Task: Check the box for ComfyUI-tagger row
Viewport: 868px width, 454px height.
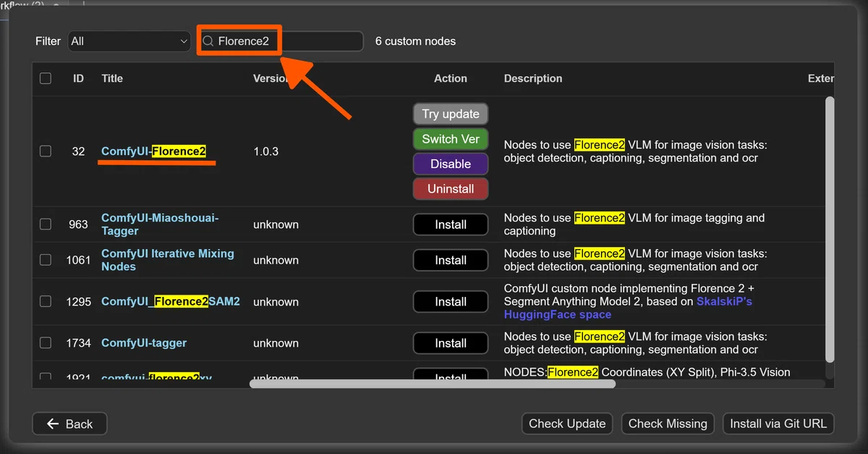Action: [x=46, y=342]
